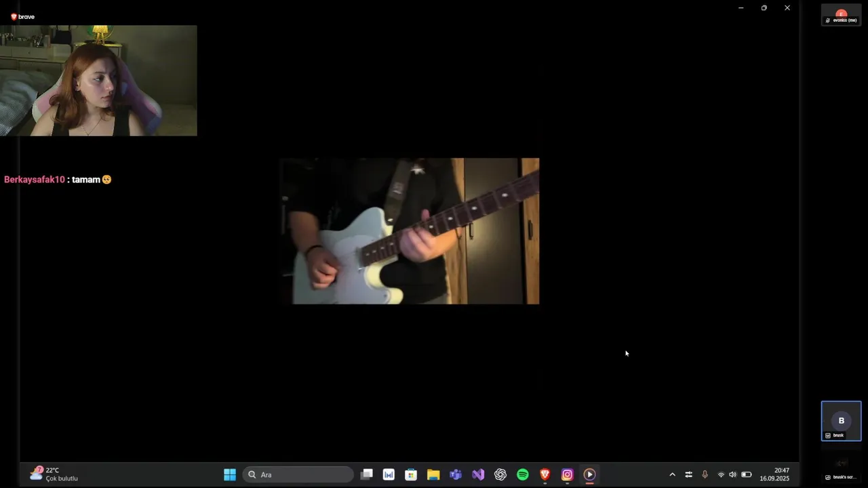Open File Explorer from the taskbar

(433, 474)
